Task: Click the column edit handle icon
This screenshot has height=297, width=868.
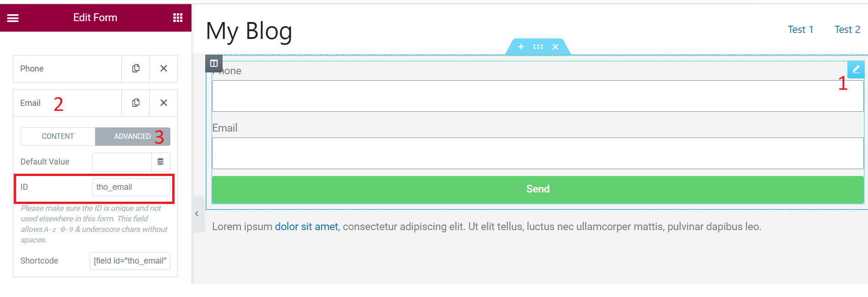Action: click(x=214, y=63)
